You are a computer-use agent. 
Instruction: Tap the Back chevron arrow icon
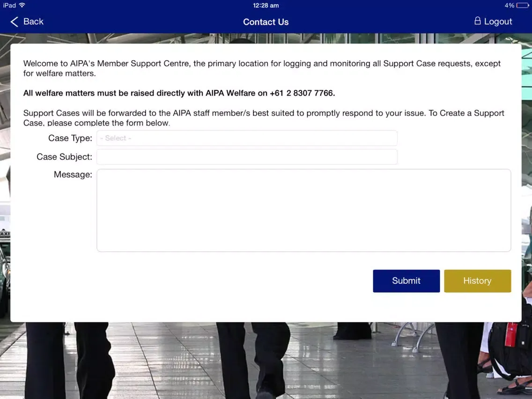[x=14, y=22]
